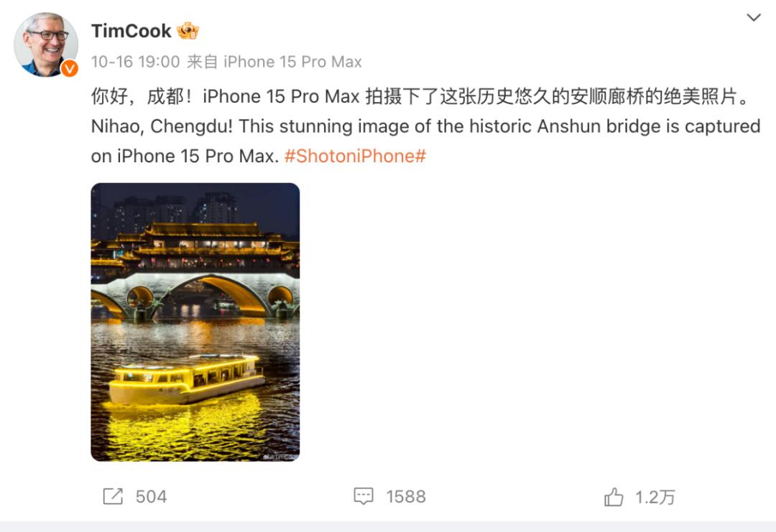Click the 1.2万 like count
Image resolution: width=776 pixels, height=532 pixels.
[x=655, y=497]
